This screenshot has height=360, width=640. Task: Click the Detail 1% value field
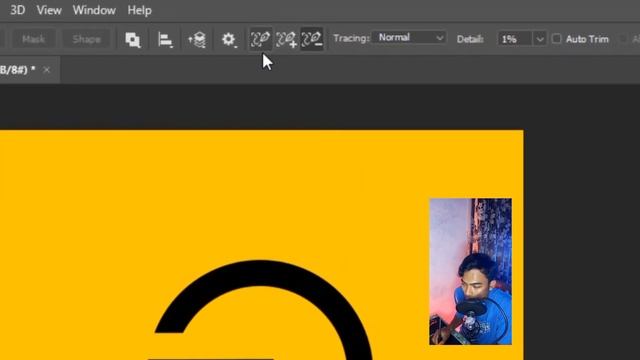[x=514, y=39]
